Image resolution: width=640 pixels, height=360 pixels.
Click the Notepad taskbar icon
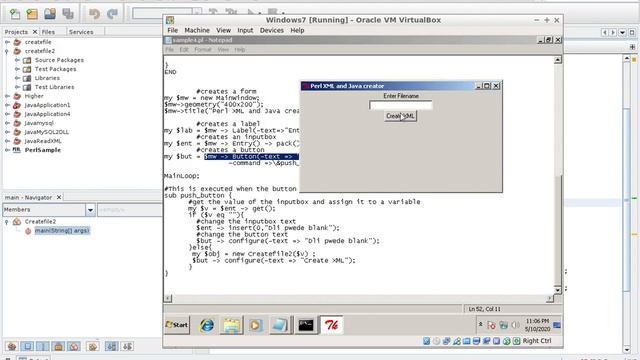click(x=280, y=325)
